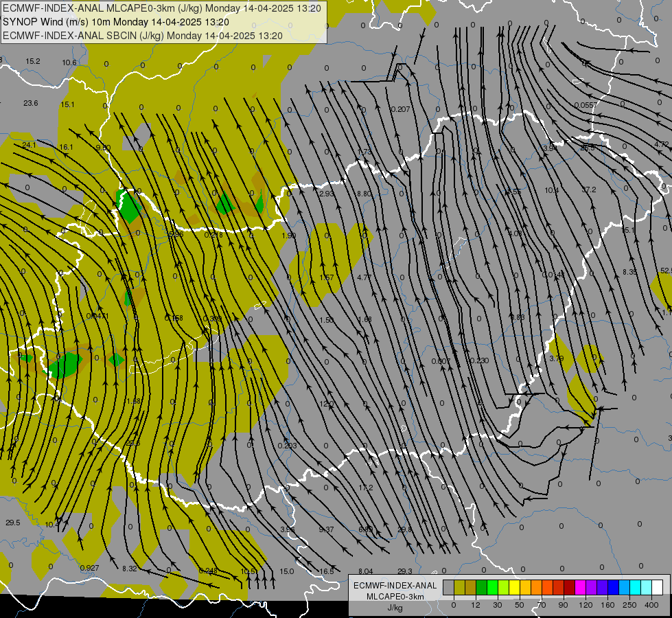
Task: Click legend scale value 90
Action: (563, 605)
